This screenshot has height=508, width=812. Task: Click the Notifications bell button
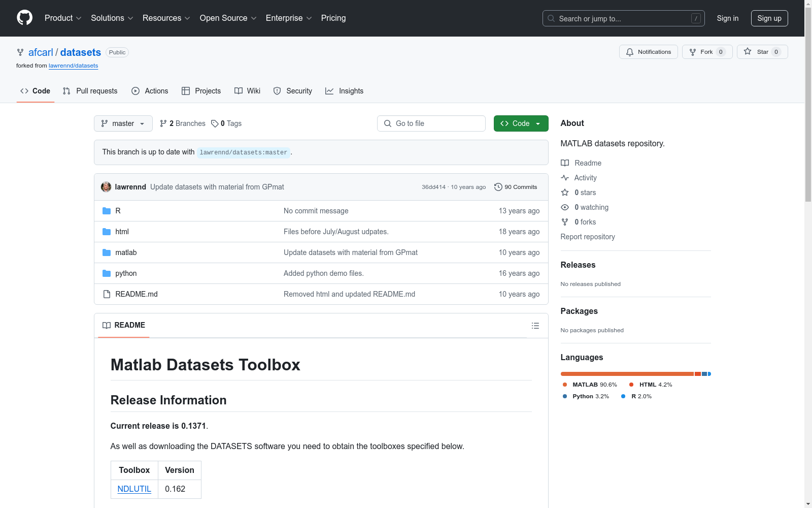tap(648, 52)
